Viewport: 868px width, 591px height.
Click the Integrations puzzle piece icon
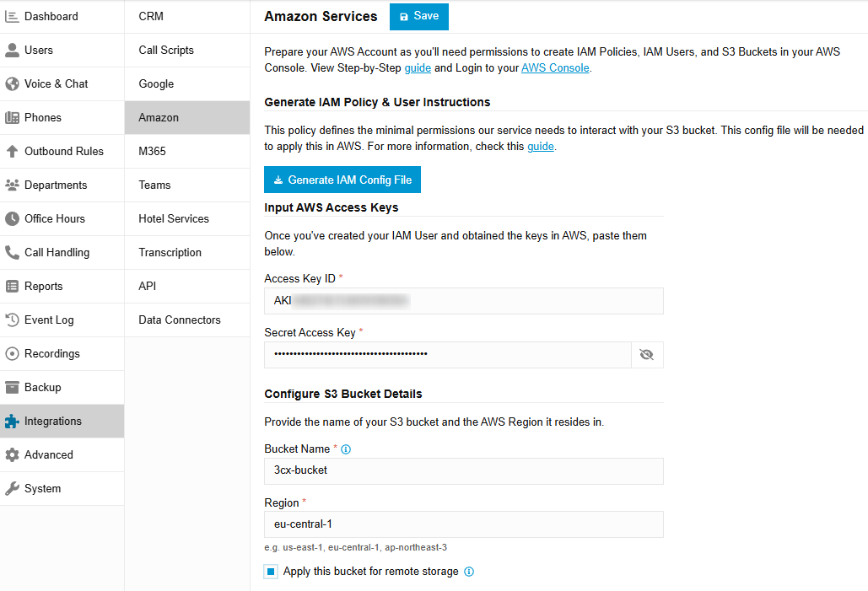12,421
